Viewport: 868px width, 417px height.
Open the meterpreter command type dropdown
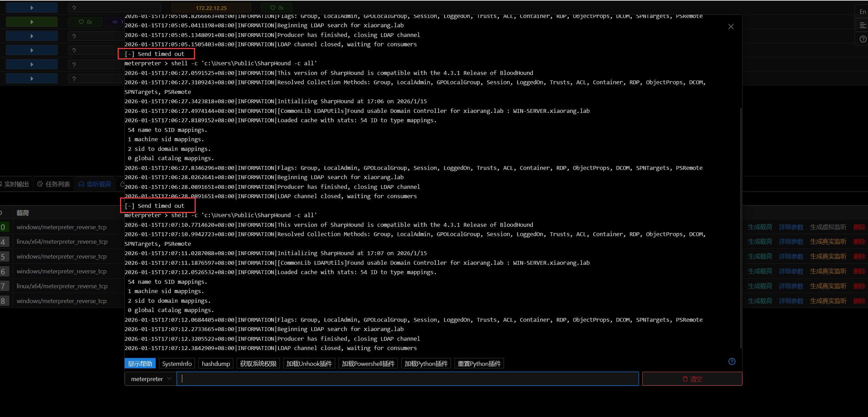point(151,379)
